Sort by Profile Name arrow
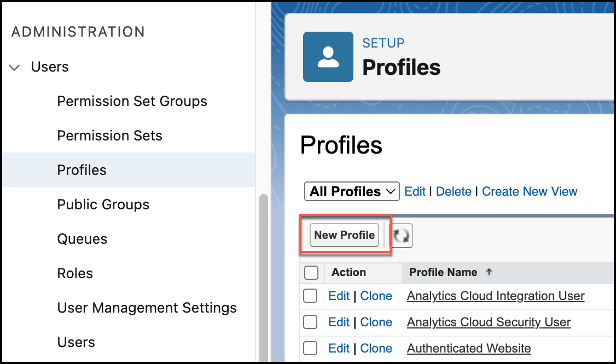Screen dimensions: 616x364 tap(489, 272)
